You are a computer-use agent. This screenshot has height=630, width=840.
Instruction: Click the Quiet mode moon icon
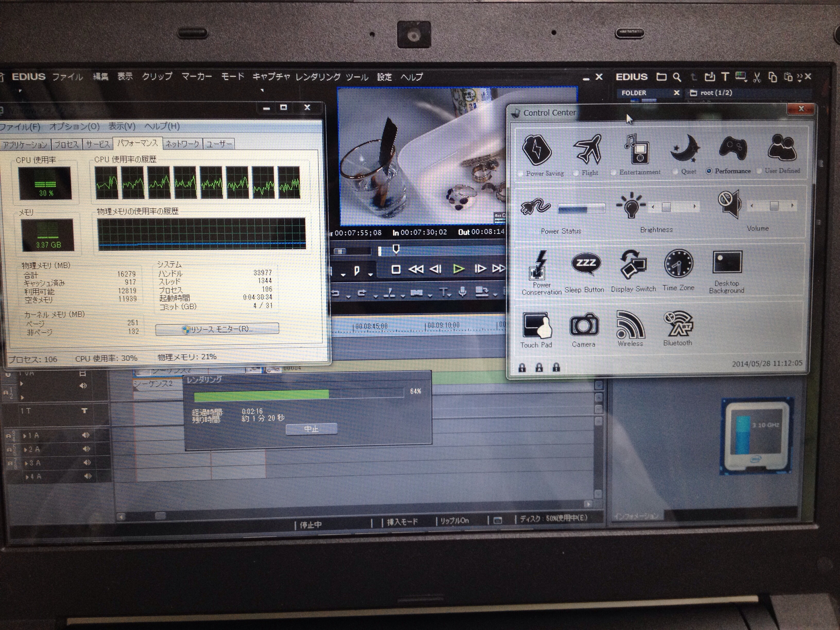[685, 149]
